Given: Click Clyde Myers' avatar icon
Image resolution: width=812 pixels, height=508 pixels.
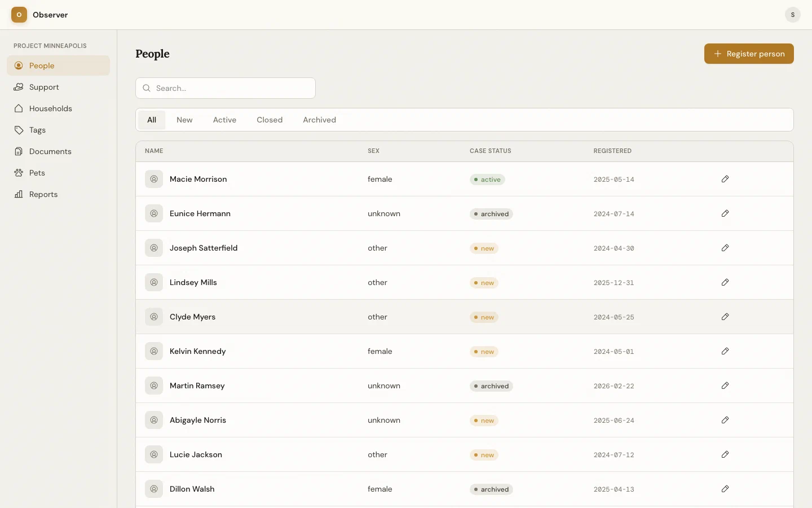Looking at the screenshot, I should tap(153, 317).
